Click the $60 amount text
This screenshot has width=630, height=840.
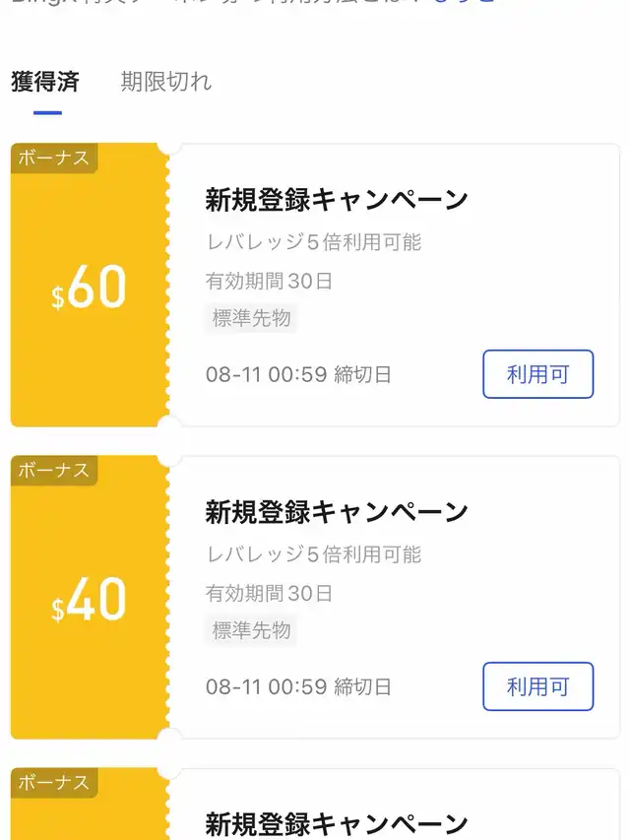click(x=89, y=288)
